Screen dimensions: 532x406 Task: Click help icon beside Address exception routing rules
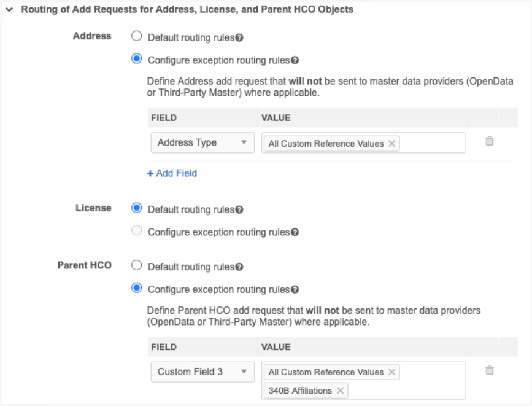click(295, 60)
